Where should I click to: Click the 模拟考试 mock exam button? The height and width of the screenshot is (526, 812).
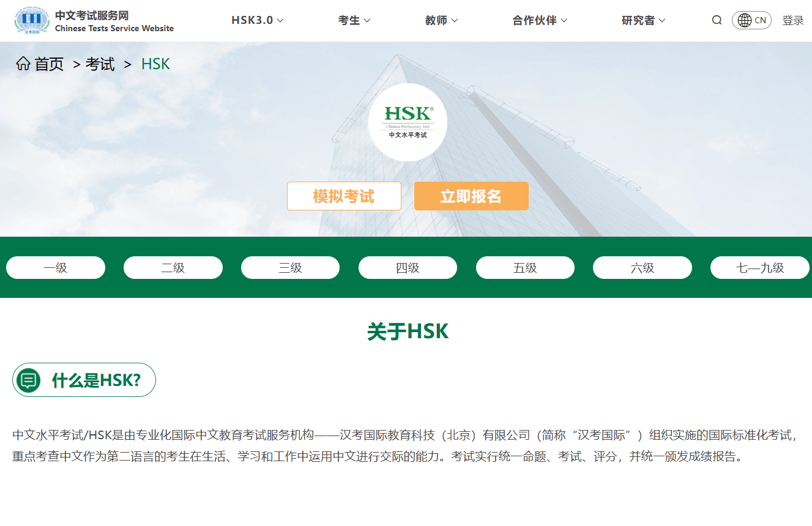[344, 196]
